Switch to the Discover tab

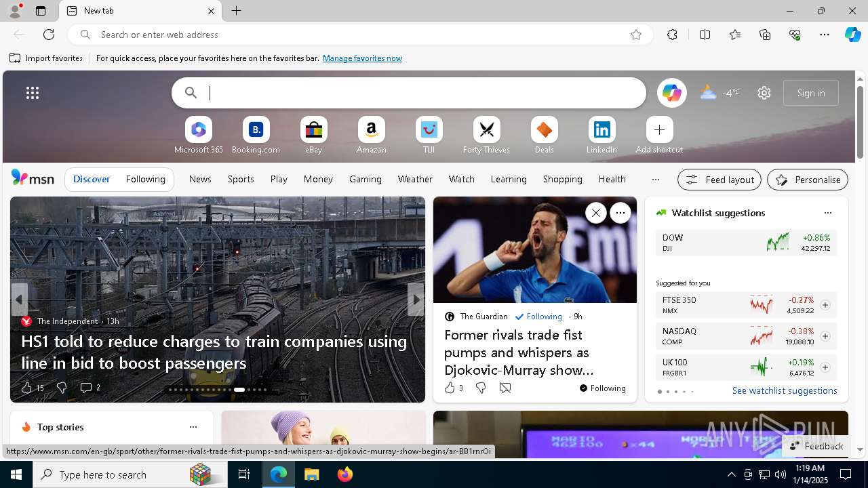coord(92,179)
